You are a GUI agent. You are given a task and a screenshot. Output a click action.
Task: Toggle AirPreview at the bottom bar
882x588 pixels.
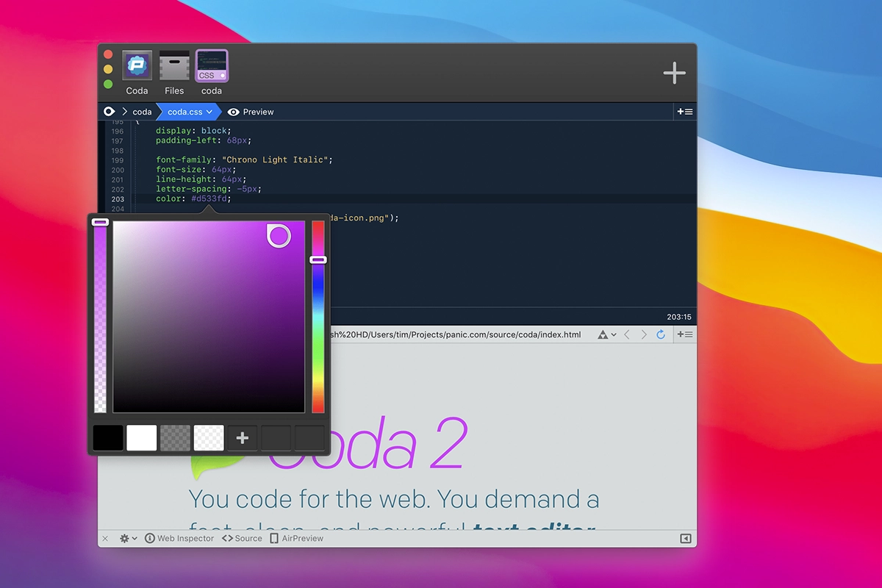(x=296, y=539)
